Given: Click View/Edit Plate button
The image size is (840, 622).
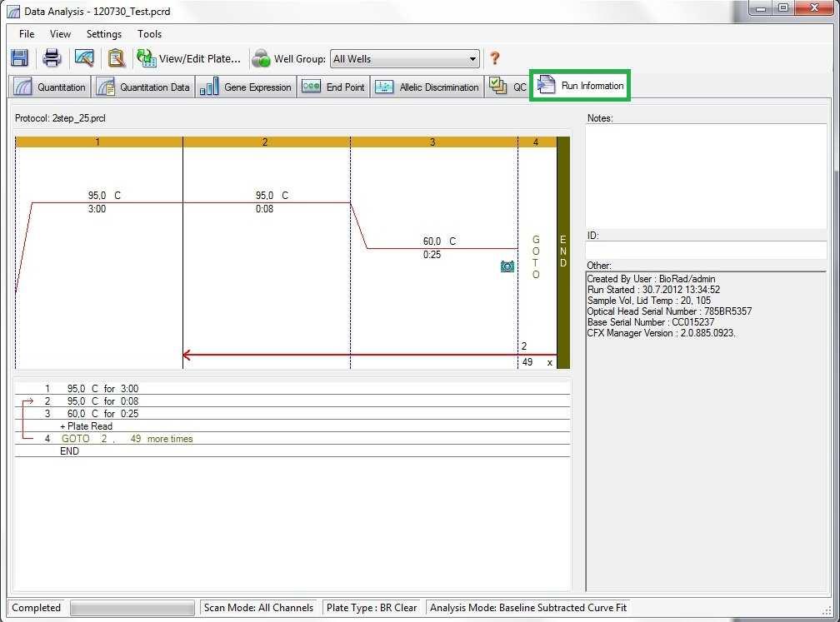Looking at the screenshot, I should click(189, 58).
